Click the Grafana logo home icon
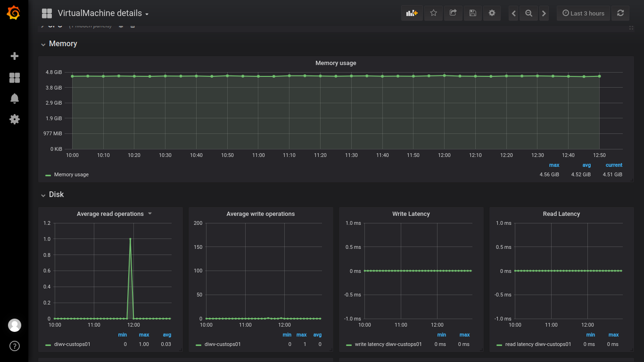Image resolution: width=644 pixels, height=362 pixels. pyautogui.click(x=14, y=13)
